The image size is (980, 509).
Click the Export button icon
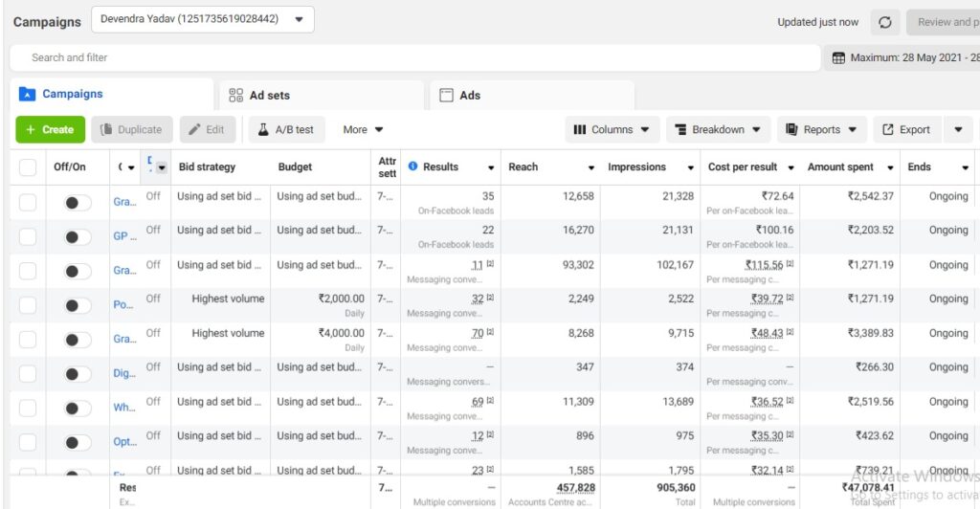coord(888,130)
